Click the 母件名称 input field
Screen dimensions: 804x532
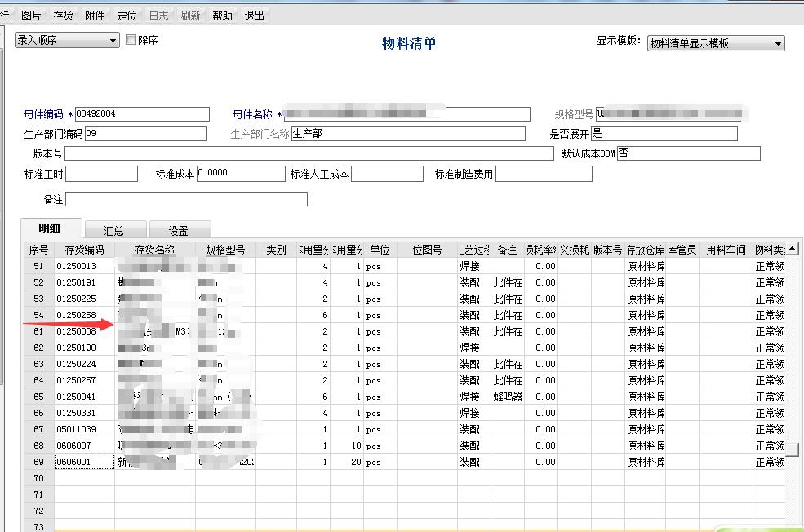click(x=407, y=113)
